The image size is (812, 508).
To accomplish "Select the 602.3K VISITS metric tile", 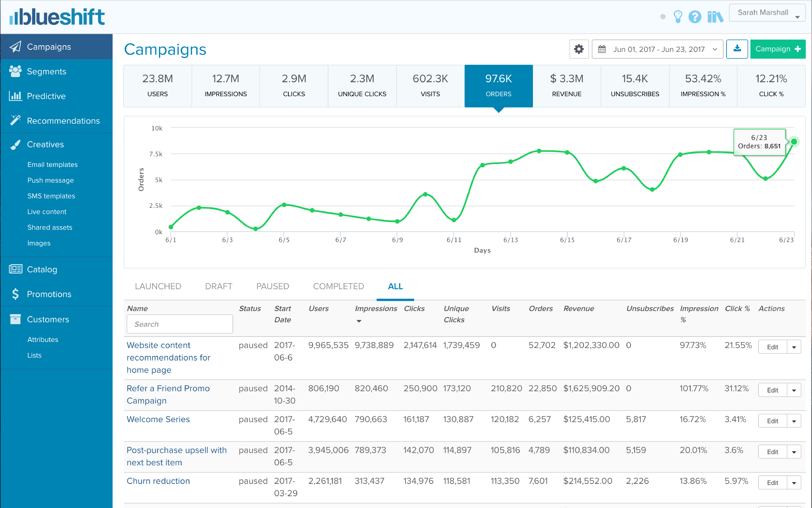I will [x=430, y=86].
